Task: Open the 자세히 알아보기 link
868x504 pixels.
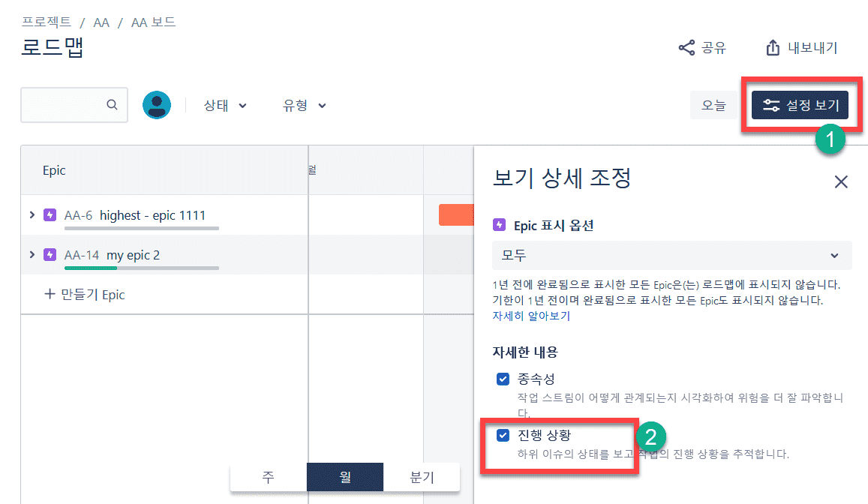Action: pos(531,316)
